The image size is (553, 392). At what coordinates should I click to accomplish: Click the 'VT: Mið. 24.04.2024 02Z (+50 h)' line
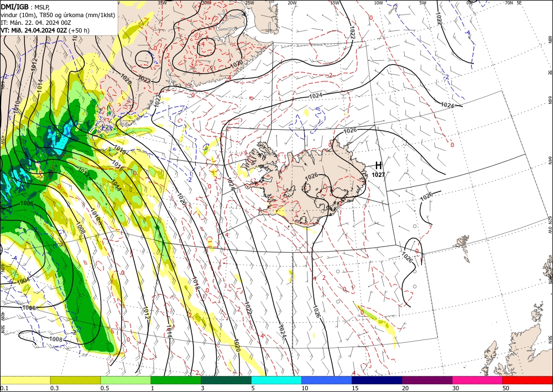point(45,30)
